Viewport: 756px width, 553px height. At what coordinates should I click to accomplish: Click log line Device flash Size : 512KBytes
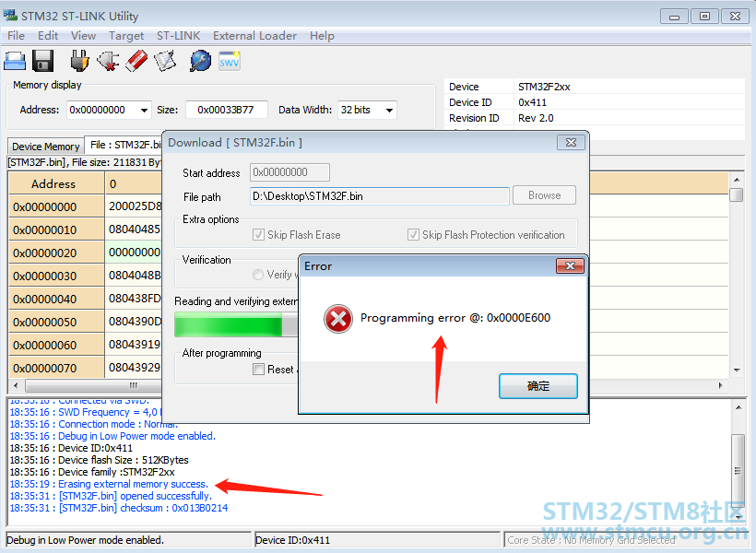[99, 460]
